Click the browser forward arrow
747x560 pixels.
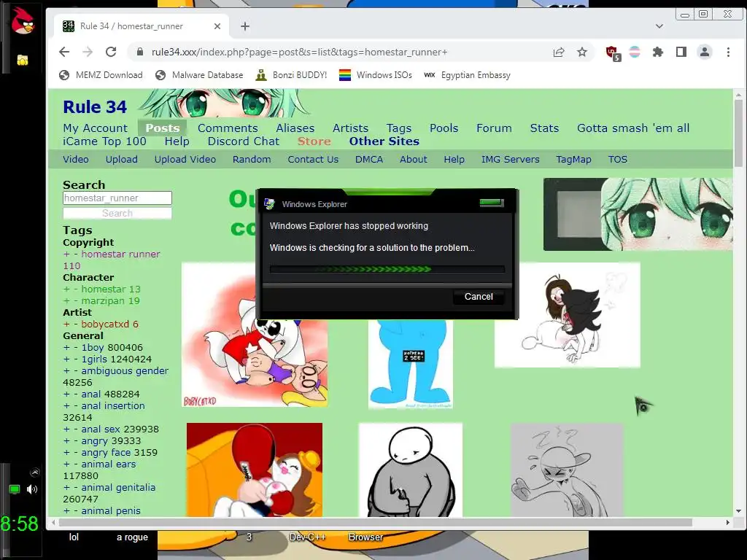[x=88, y=52]
